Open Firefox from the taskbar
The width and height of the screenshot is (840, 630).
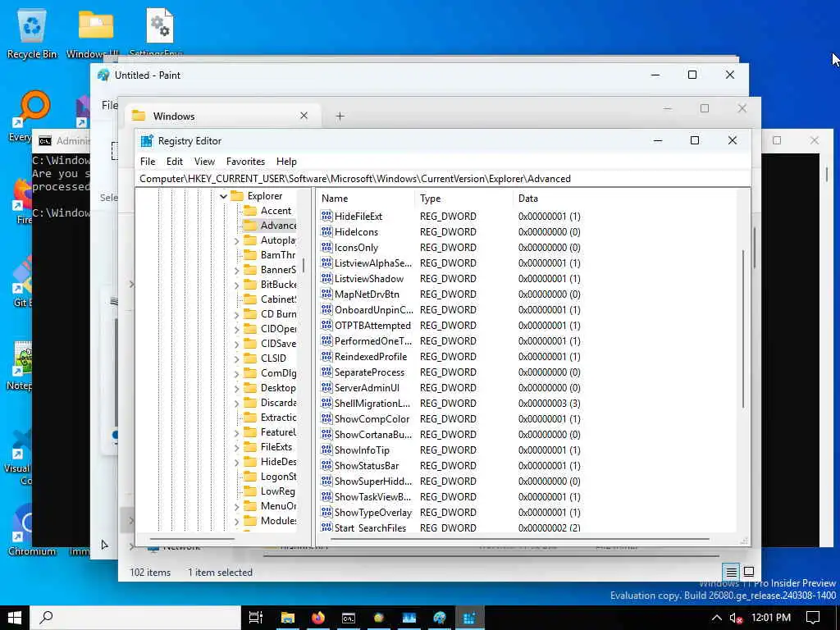318,618
